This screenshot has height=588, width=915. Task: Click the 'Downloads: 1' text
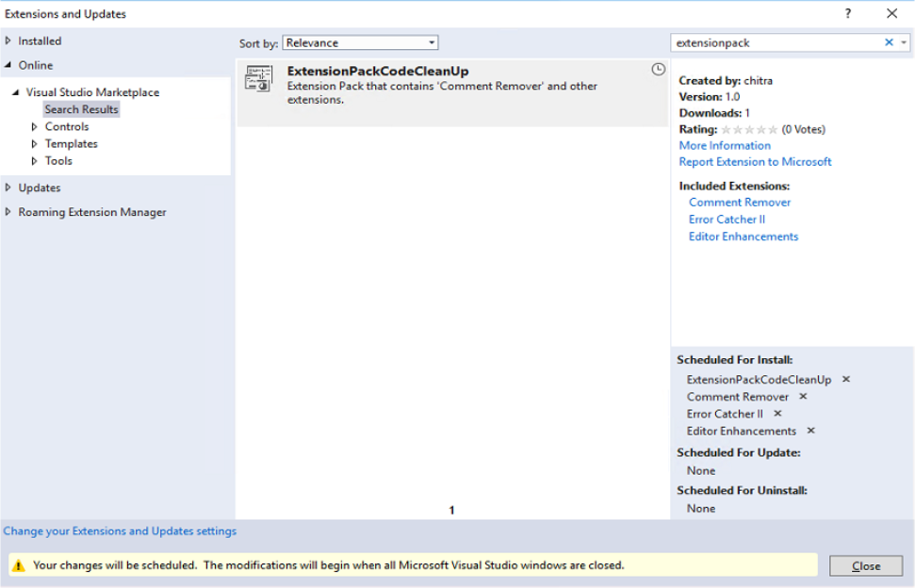(x=714, y=113)
